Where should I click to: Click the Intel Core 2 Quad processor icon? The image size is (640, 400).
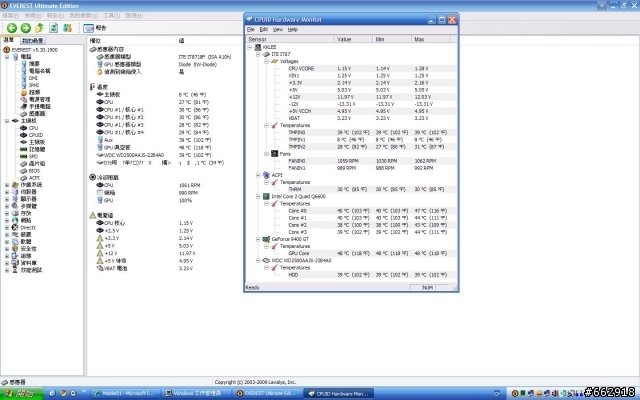tap(266, 196)
